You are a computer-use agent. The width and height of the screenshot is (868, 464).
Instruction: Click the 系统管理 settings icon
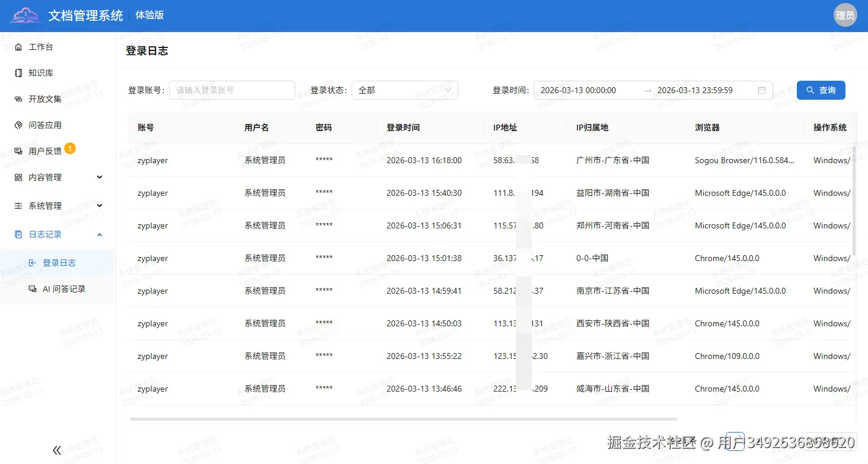[18, 206]
